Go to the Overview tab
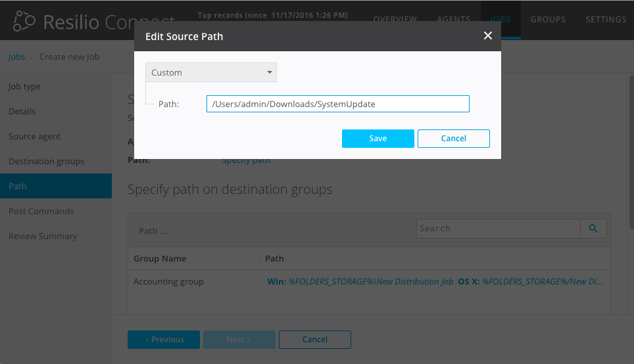The image size is (634, 364). 395,19
